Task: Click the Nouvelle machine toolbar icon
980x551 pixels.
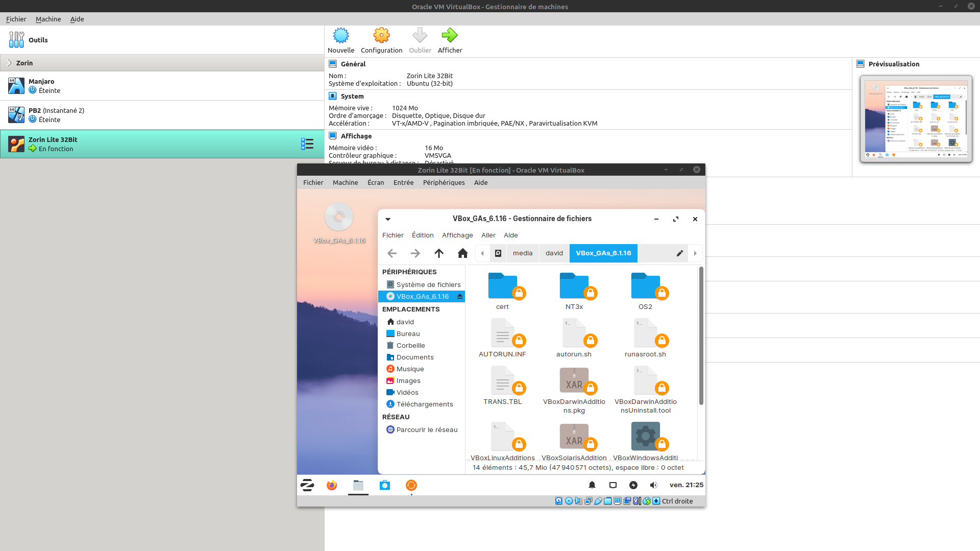Action: point(340,36)
